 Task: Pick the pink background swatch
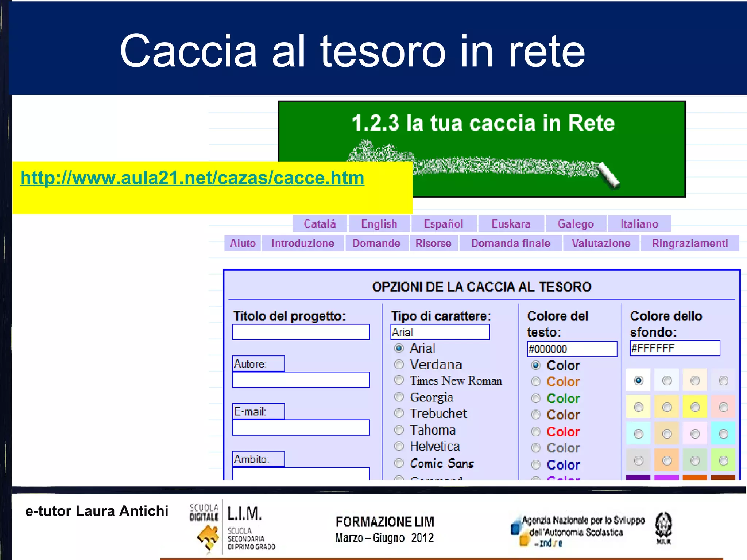tap(723, 407)
